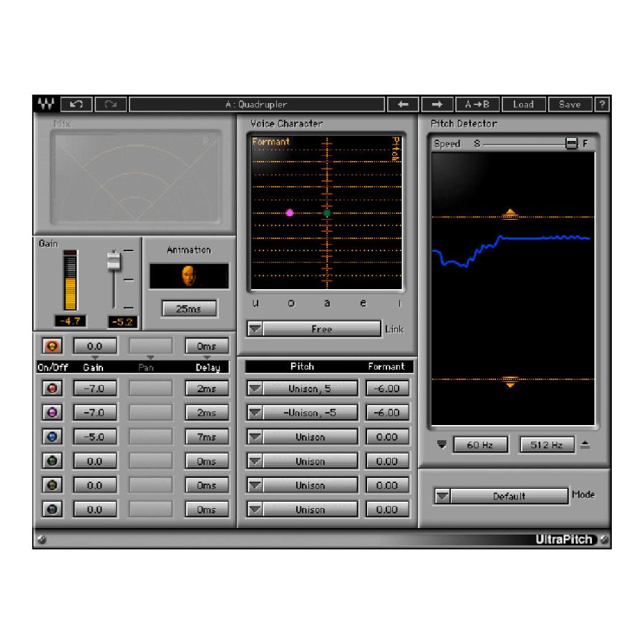
Task: Click the Waves logo icon
Action: [x=44, y=104]
